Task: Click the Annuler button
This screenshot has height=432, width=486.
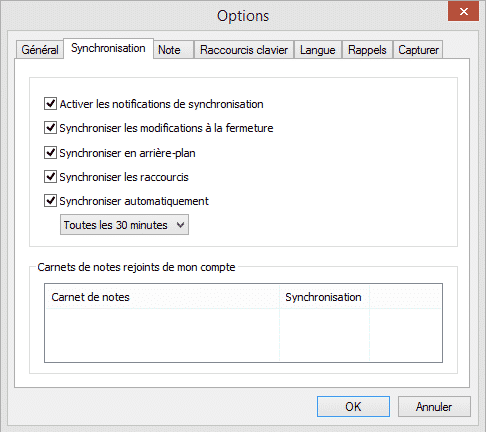Action: (x=434, y=406)
